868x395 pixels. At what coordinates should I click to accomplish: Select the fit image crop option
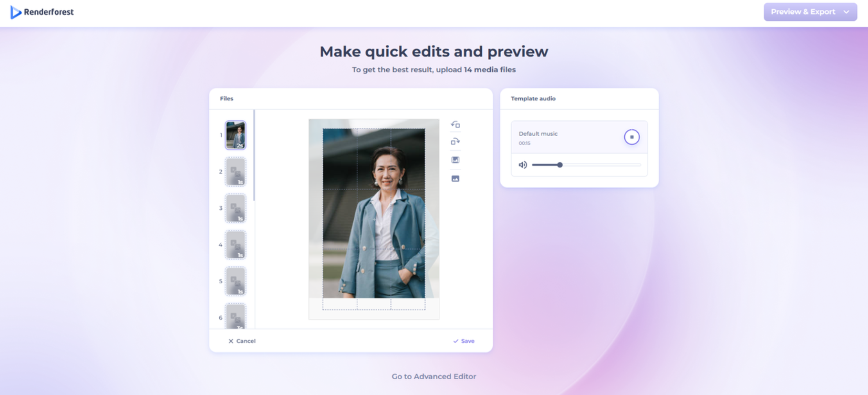click(x=455, y=160)
